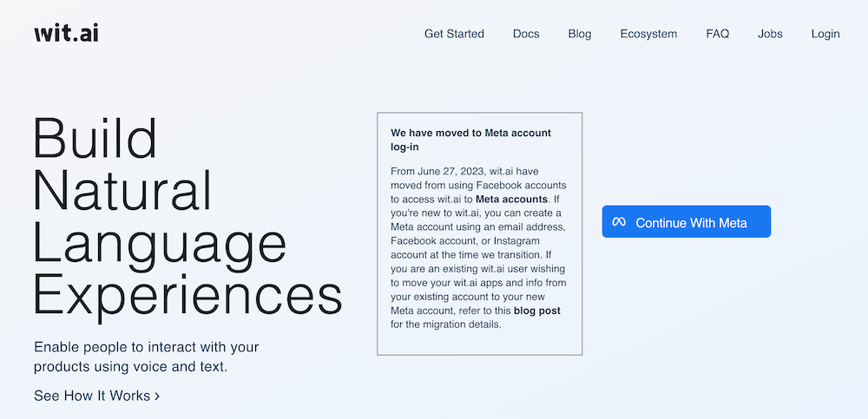Click Login in the top navigation
This screenshot has height=419, width=868.
tap(825, 34)
